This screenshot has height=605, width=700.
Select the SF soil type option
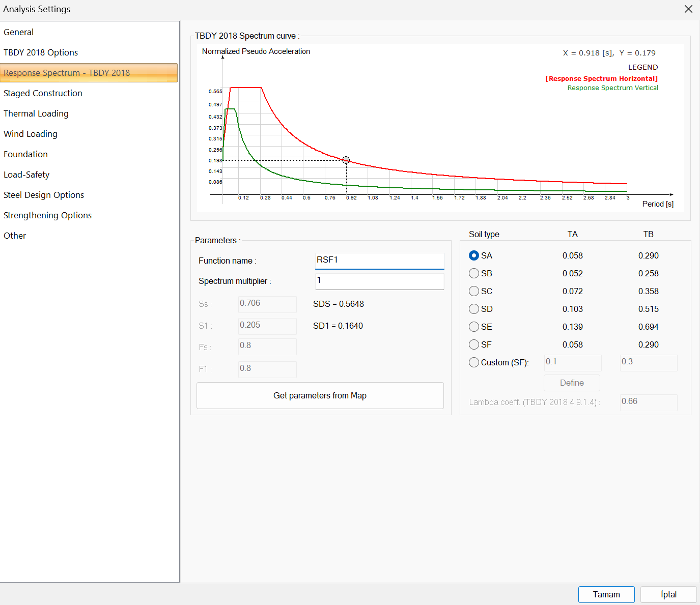(x=474, y=344)
